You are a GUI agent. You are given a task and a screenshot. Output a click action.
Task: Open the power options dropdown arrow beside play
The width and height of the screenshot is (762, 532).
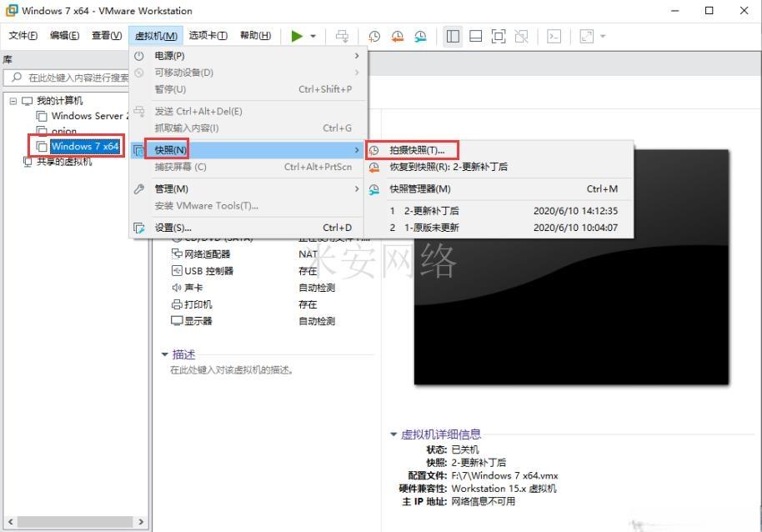313,37
